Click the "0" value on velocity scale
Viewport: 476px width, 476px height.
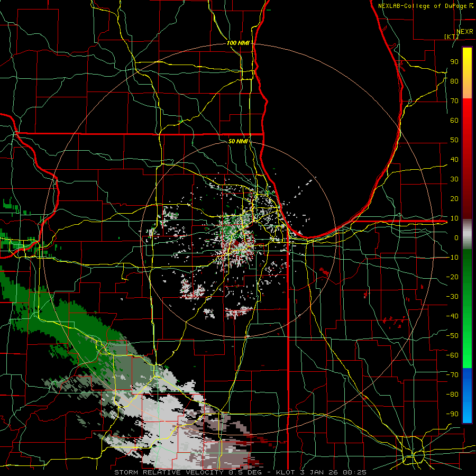tap(456, 237)
